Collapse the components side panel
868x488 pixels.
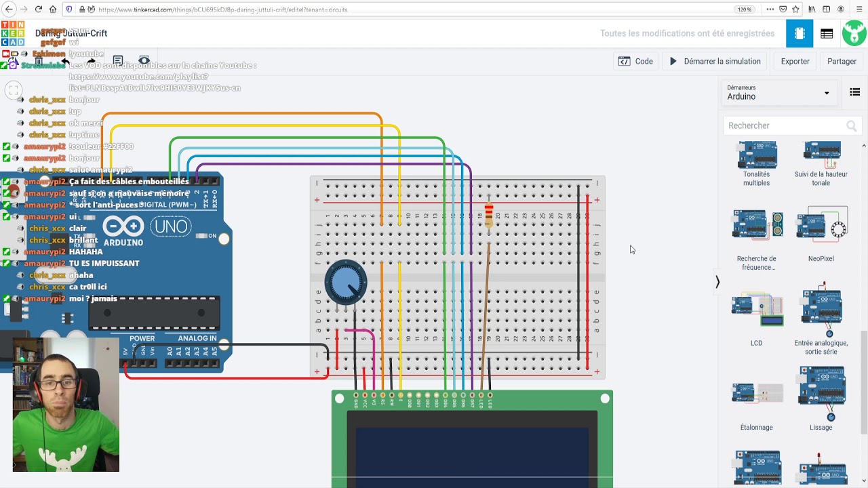pos(717,282)
